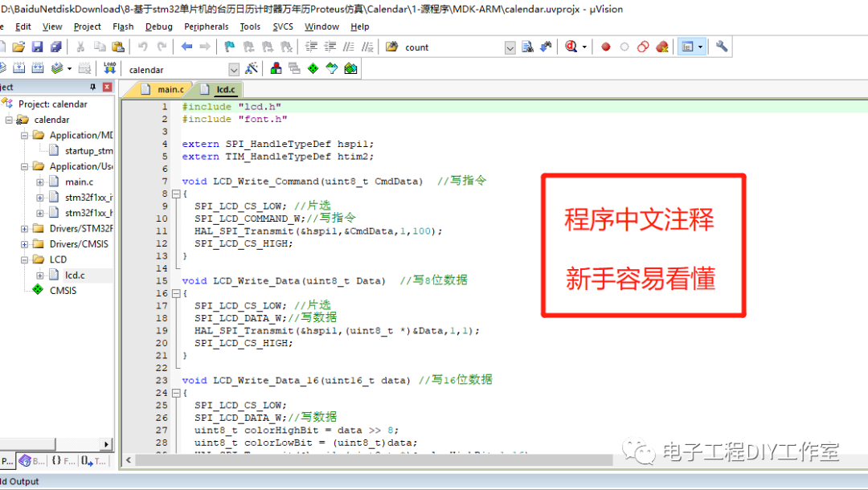Comment out the selected lines
Screen dimensions: 868x490
click(349, 47)
